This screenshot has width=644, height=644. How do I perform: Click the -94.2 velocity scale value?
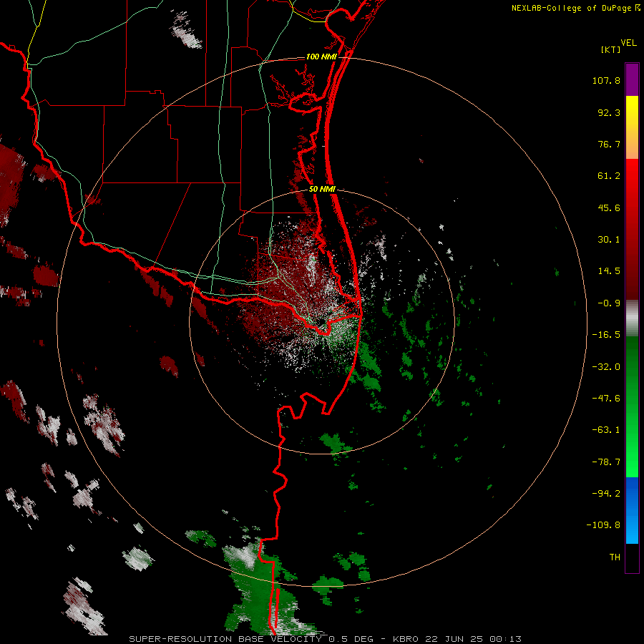[x=606, y=493]
